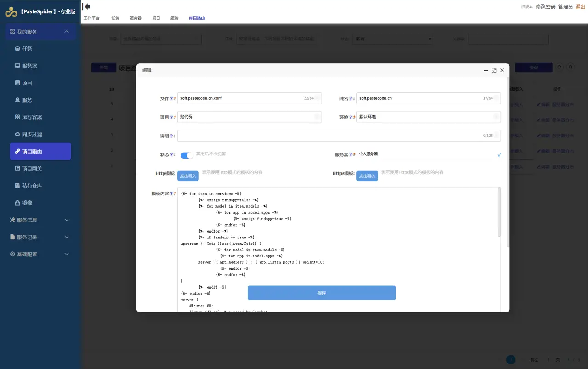Open background 状态 filter dropdown
Image resolution: width=588 pixels, height=369 pixels.
[393, 39]
